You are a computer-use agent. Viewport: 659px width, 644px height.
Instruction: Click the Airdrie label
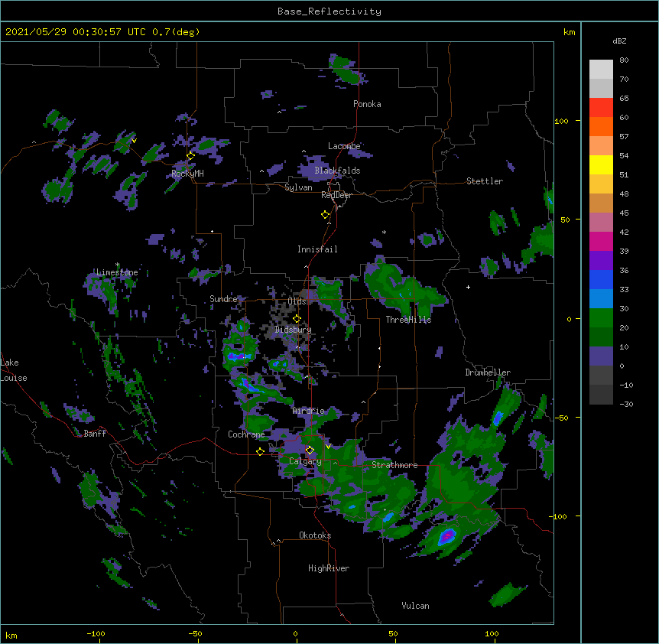click(309, 411)
